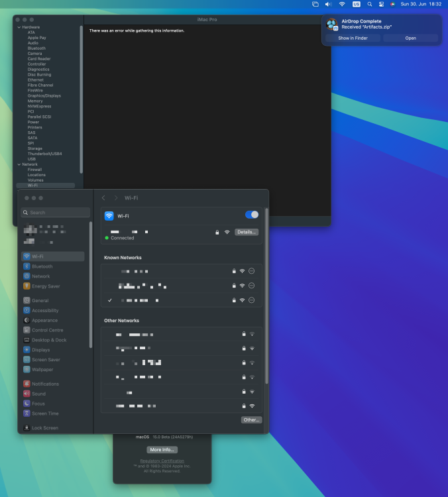This screenshot has height=497, width=448.
Task: Open the screen mirroring menu bar icon
Action: [315, 4]
